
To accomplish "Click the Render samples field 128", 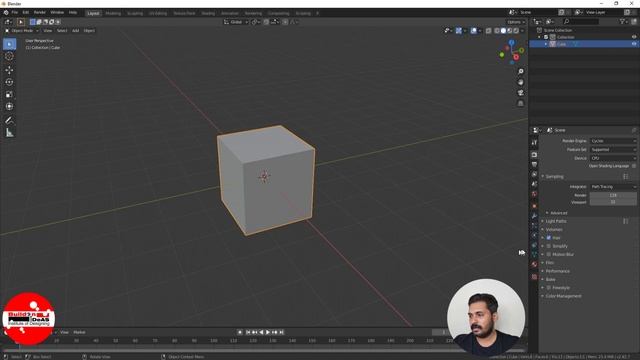I will pyautogui.click(x=613, y=195).
